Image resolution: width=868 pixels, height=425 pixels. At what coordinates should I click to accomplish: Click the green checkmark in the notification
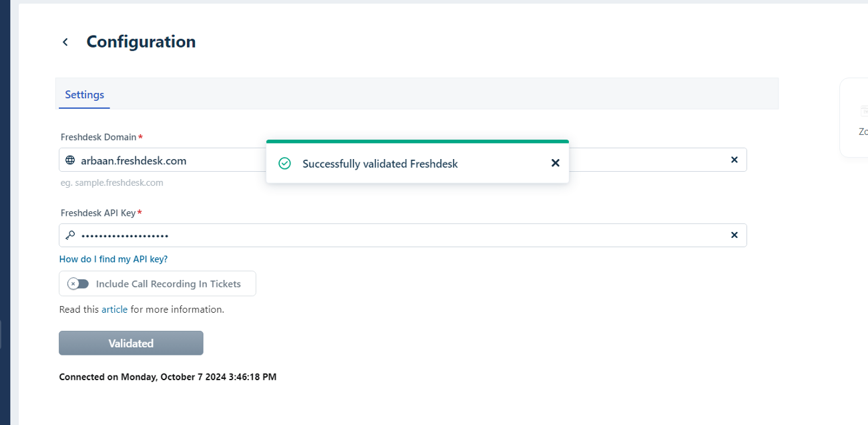click(x=284, y=163)
